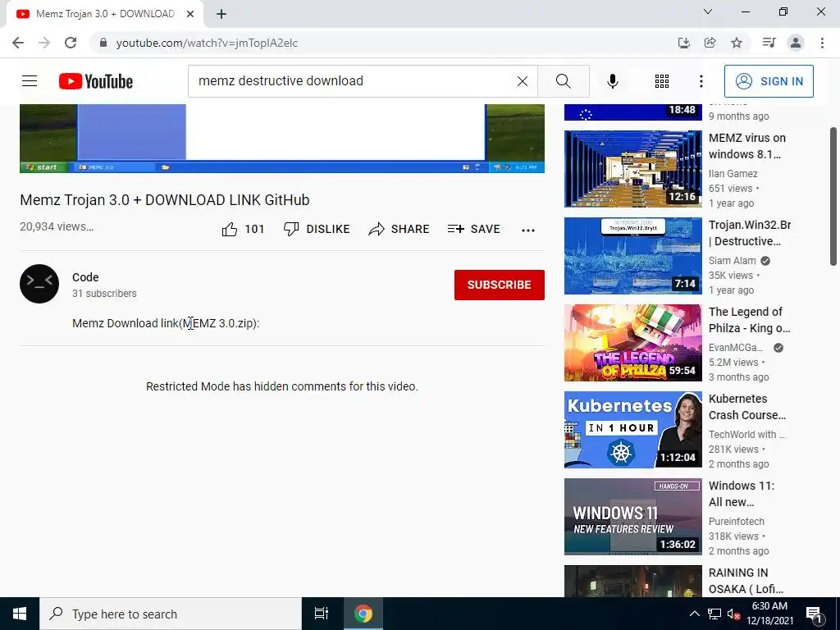Open the new tab plus button

point(221,14)
